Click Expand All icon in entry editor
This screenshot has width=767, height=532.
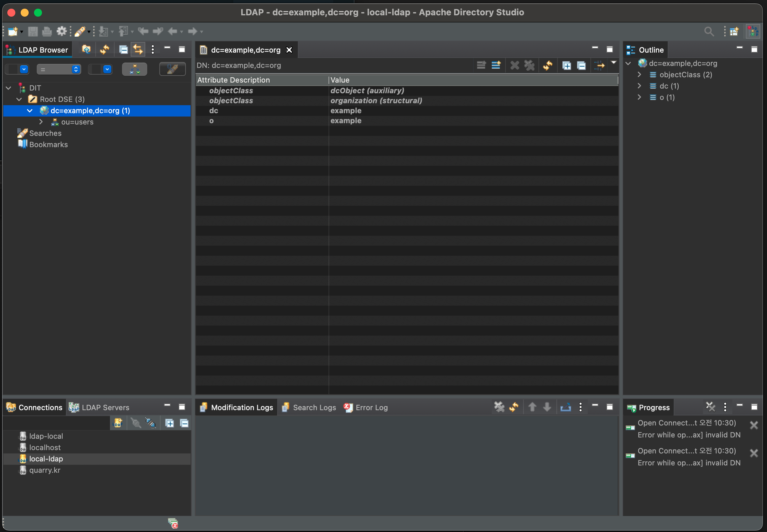pos(566,65)
